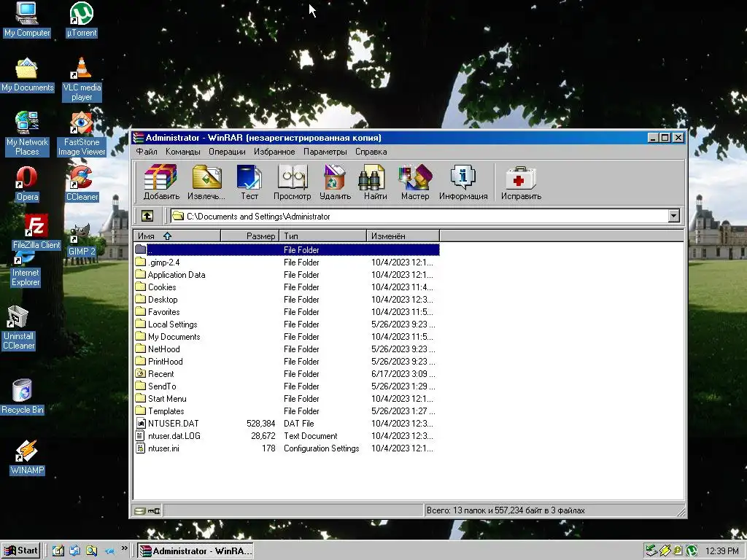Select the ntuser.dat.LOG file
747x560 pixels.
tap(286, 436)
